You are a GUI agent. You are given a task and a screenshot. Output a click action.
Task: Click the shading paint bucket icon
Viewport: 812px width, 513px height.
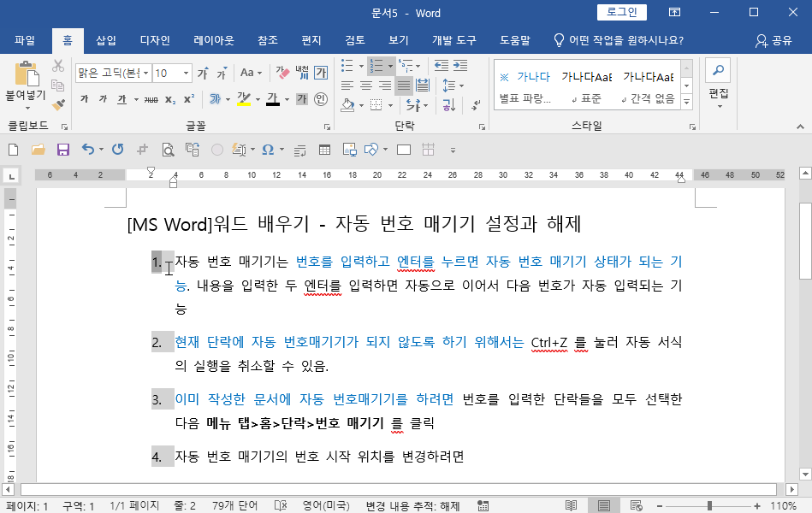[x=347, y=105]
